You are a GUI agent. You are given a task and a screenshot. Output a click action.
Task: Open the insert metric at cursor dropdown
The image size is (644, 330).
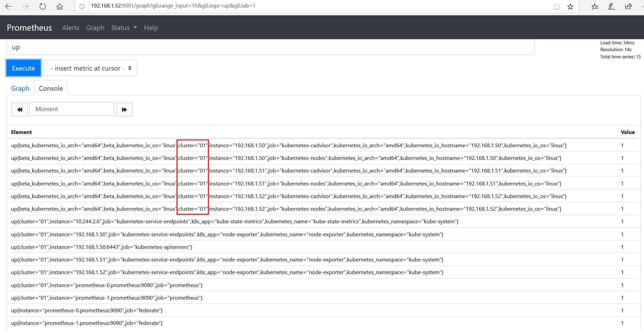(90, 68)
